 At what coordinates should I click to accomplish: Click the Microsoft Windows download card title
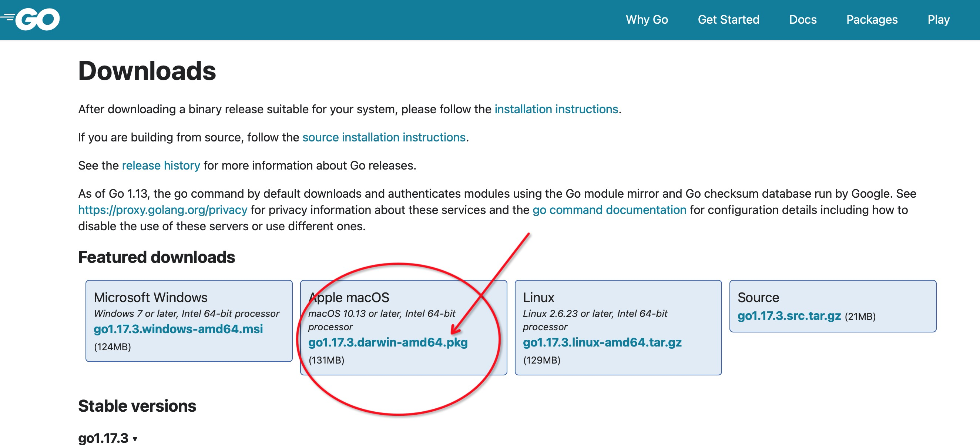(150, 297)
